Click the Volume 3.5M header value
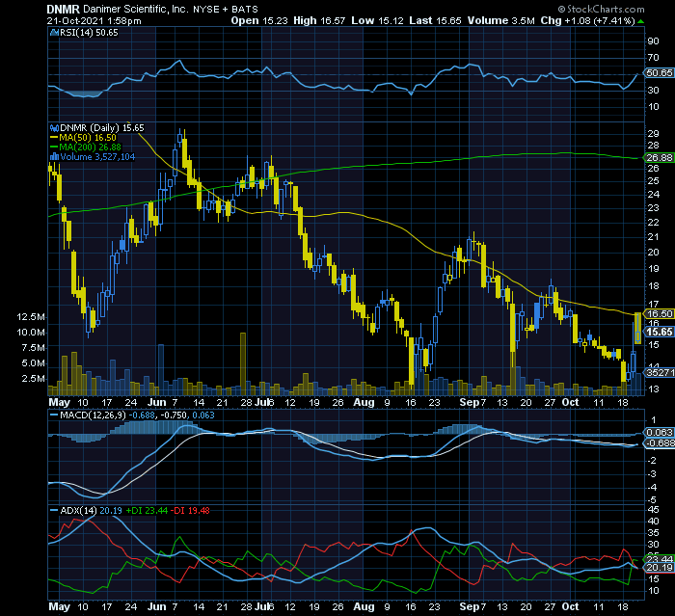This screenshot has height=616, width=675. coord(501,20)
